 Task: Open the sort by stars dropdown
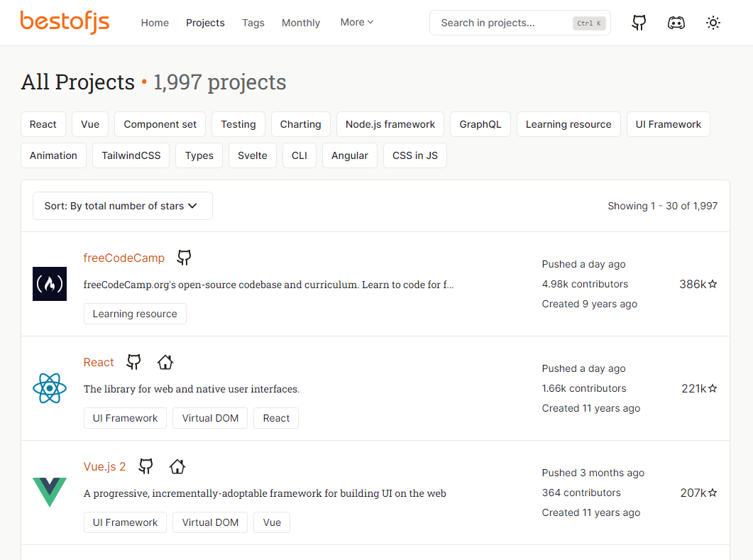tap(123, 206)
